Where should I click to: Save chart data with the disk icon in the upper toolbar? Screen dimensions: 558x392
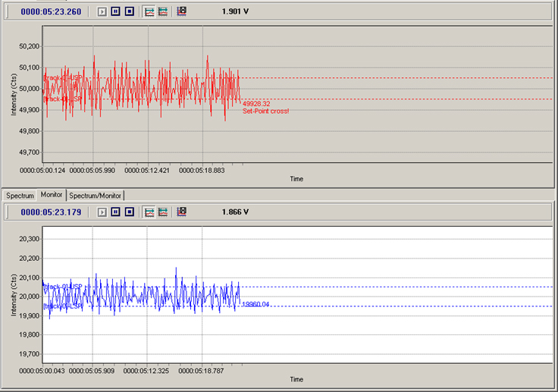[182, 11]
